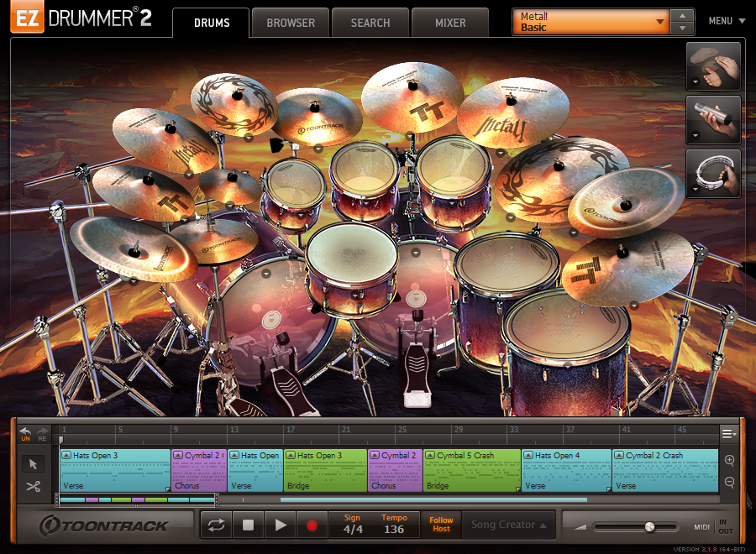The width and height of the screenshot is (756, 554).
Task: Start playback with the play button
Action: click(x=280, y=525)
